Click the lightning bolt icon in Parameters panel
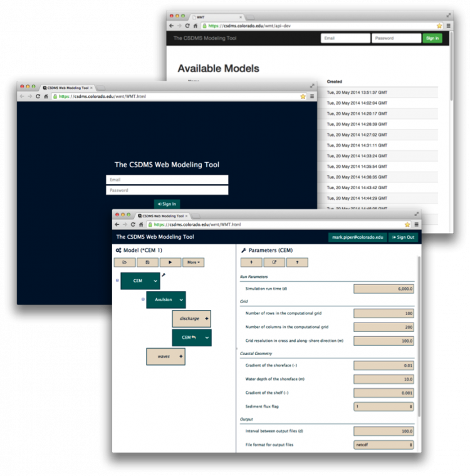The height and width of the screenshot is (476, 470). click(x=251, y=262)
